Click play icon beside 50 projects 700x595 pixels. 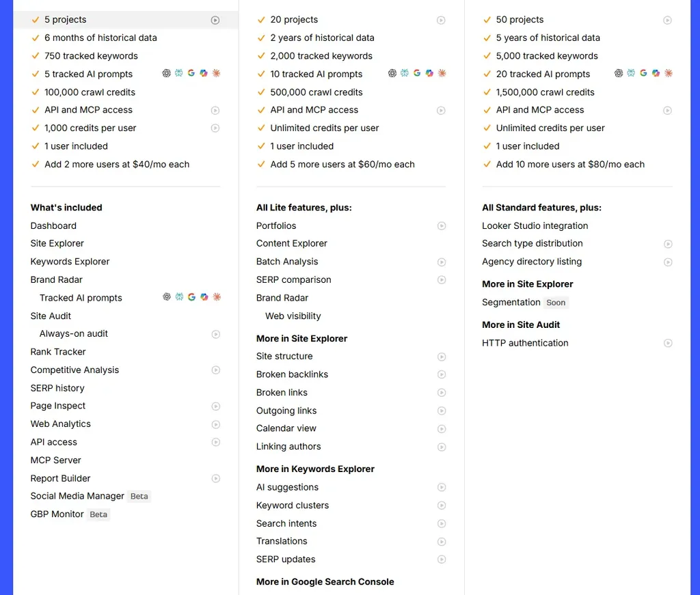(667, 20)
